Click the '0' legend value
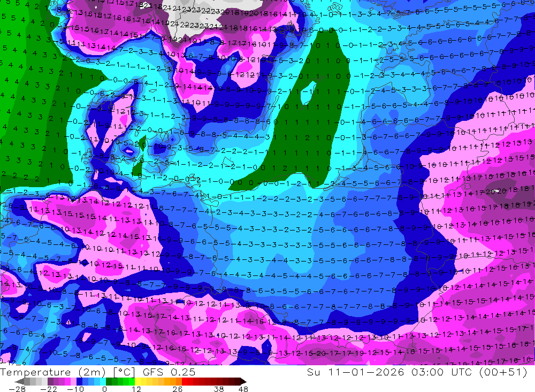 (105, 389)
